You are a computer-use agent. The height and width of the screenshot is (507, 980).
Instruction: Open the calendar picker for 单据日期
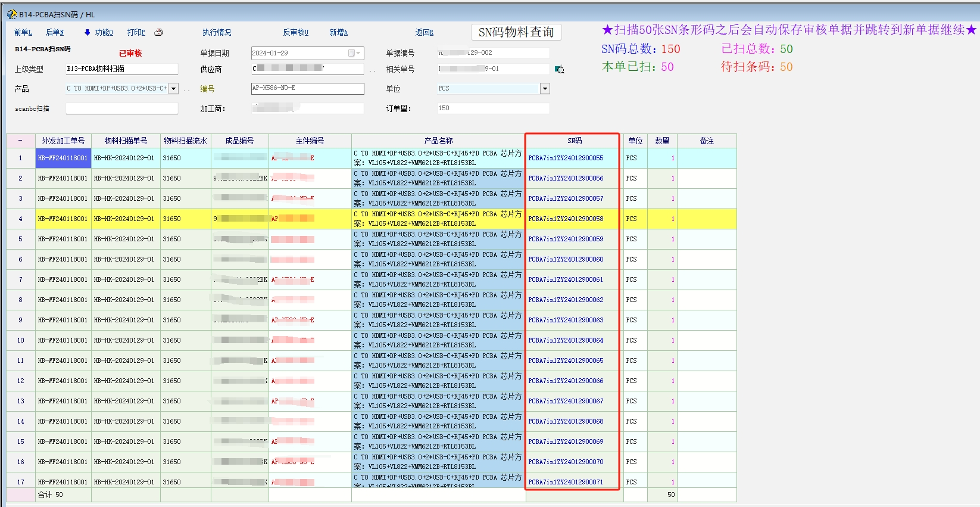354,53
